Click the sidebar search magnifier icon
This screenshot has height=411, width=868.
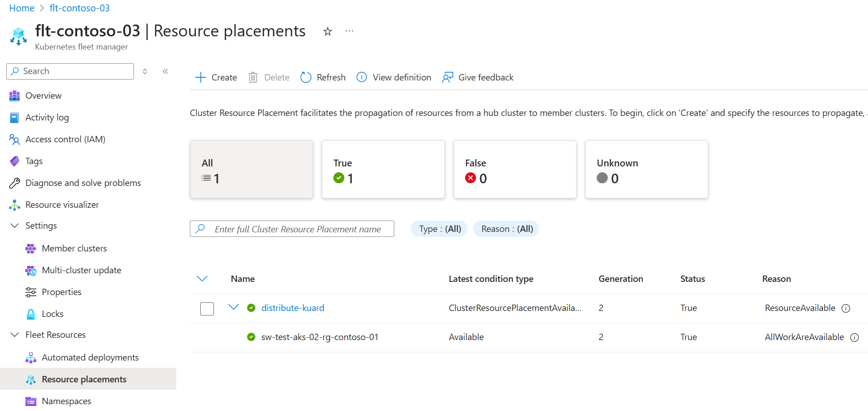coord(15,71)
